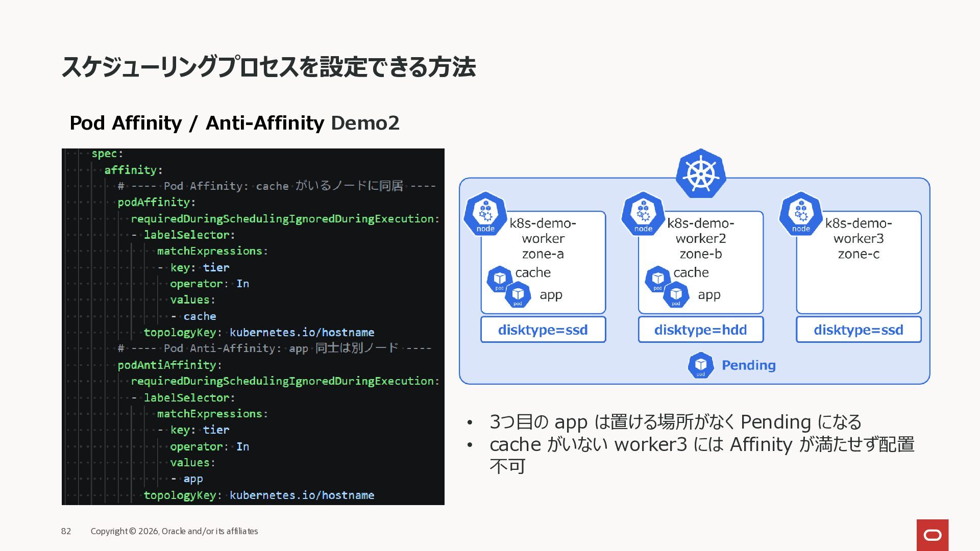Click the node icon on k8s-demo-worker
The height and width of the screenshot is (551, 980).
click(485, 214)
